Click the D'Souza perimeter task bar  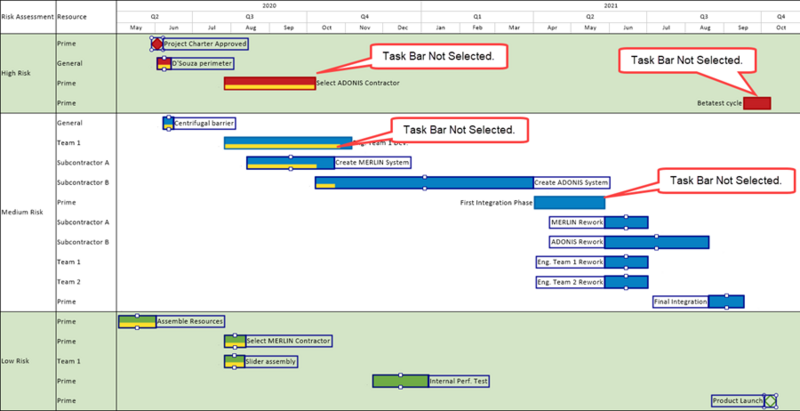164,64
